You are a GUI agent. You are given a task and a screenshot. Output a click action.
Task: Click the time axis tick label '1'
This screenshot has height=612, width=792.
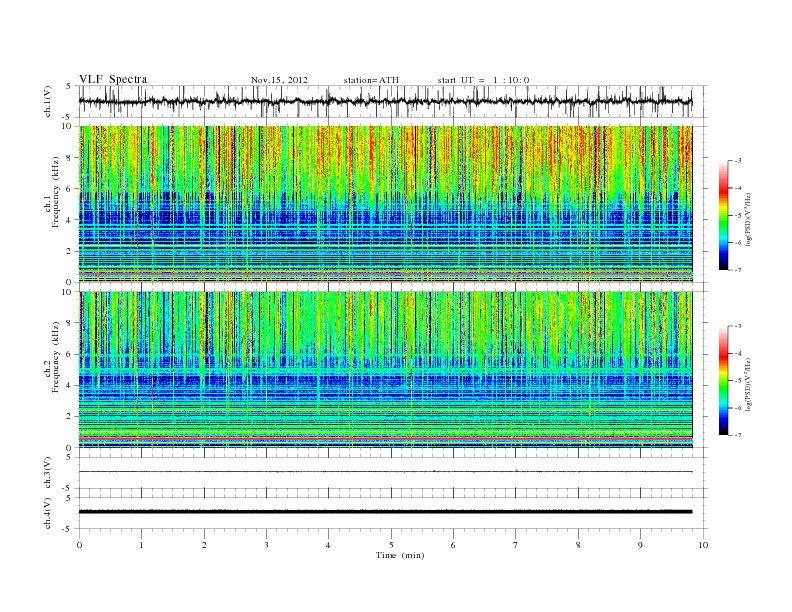[x=142, y=545]
